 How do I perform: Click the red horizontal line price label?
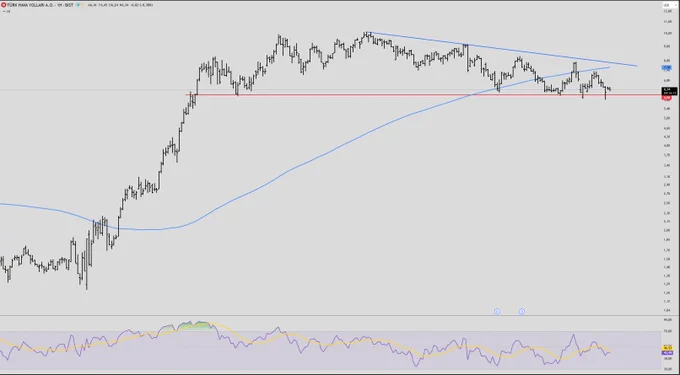(x=667, y=98)
